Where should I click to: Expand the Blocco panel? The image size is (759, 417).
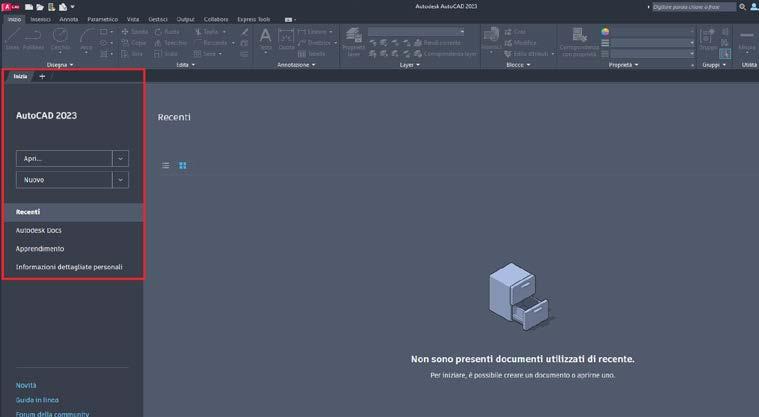pos(518,64)
